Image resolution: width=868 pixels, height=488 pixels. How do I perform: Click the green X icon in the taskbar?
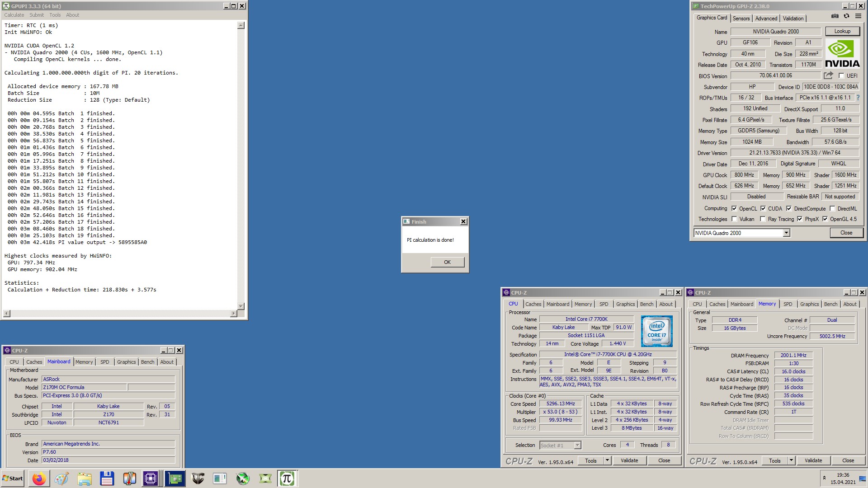click(x=265, y=479)
